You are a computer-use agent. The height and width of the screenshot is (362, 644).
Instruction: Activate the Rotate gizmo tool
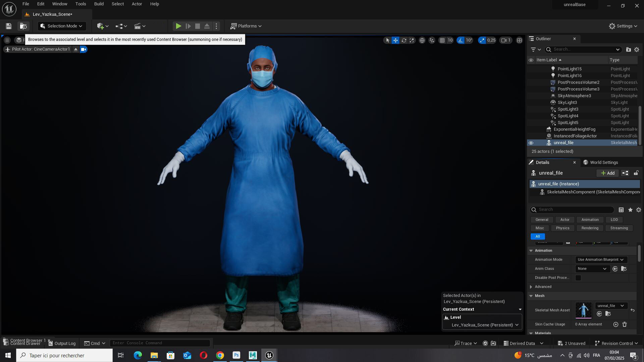(x=404, y=40)
